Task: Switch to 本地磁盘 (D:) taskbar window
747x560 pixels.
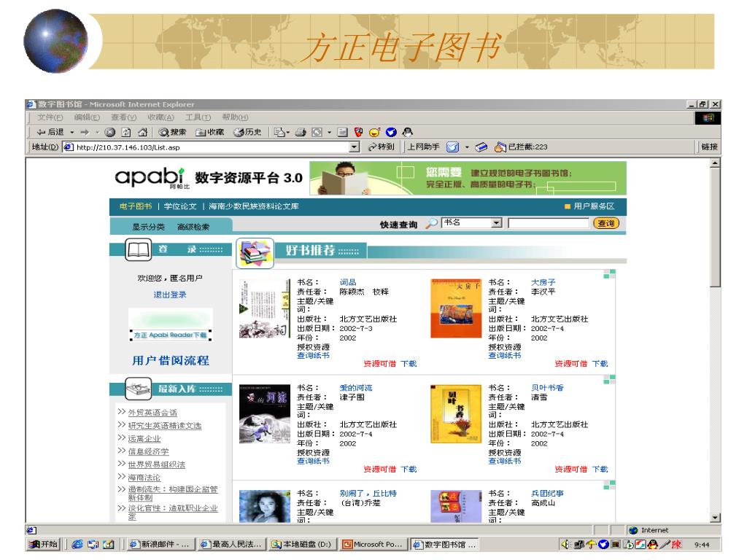Action: tap(302, 544)
